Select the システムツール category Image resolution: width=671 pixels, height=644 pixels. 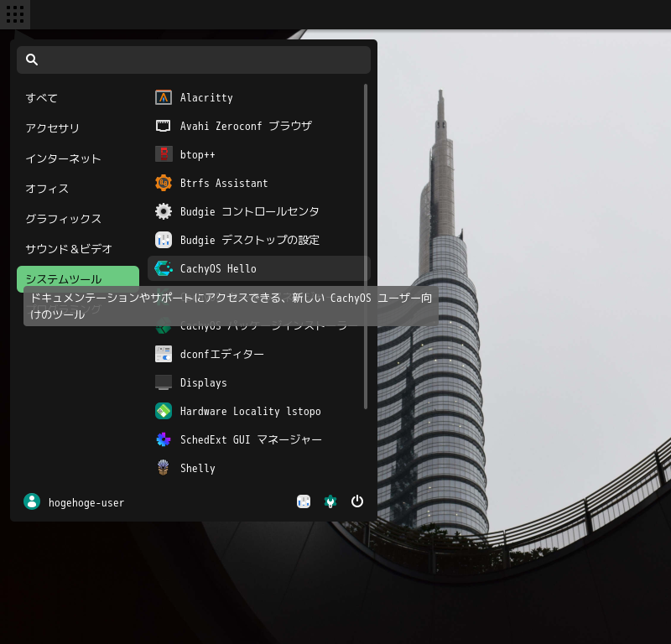tap(78, 279)
